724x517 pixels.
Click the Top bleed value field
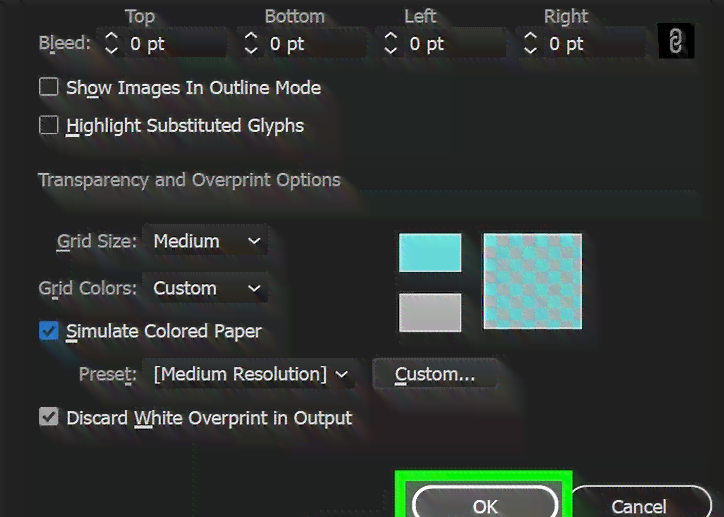coord(176,44)
